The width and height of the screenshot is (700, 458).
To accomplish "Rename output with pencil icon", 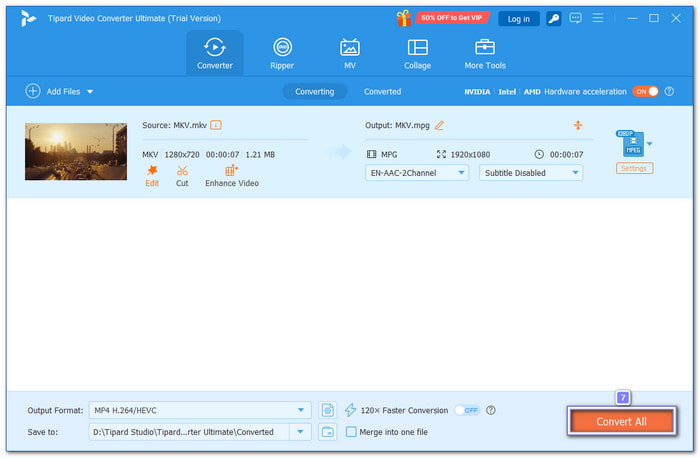I will pyautogui.click(x=439, y=125).
